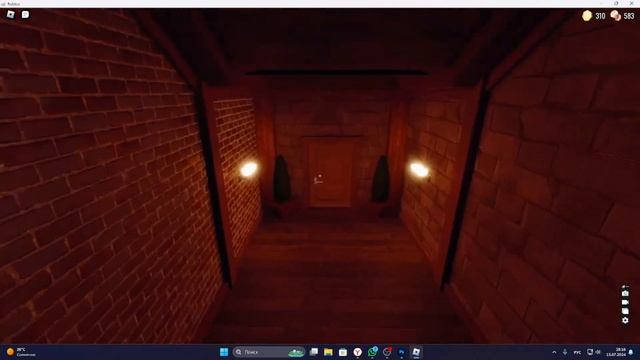Open the Roblox menu icon
The width and height of the screenshot is (640, 360).
11,15
